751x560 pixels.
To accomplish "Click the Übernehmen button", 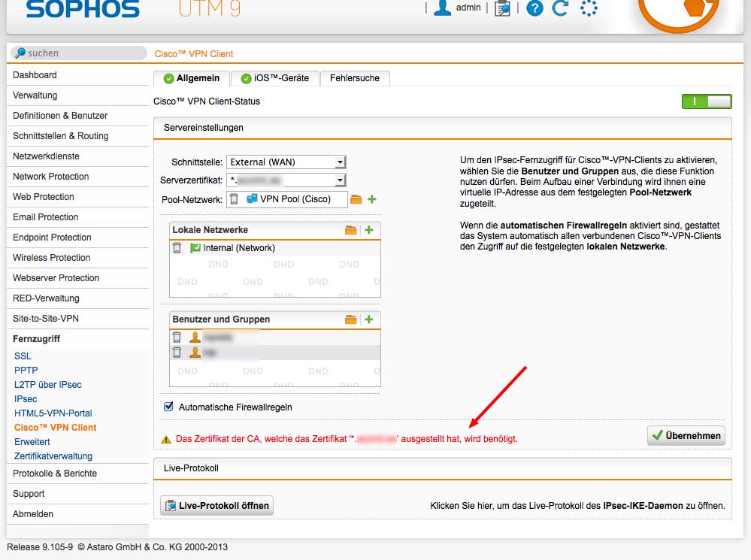I will coord(686,435).
